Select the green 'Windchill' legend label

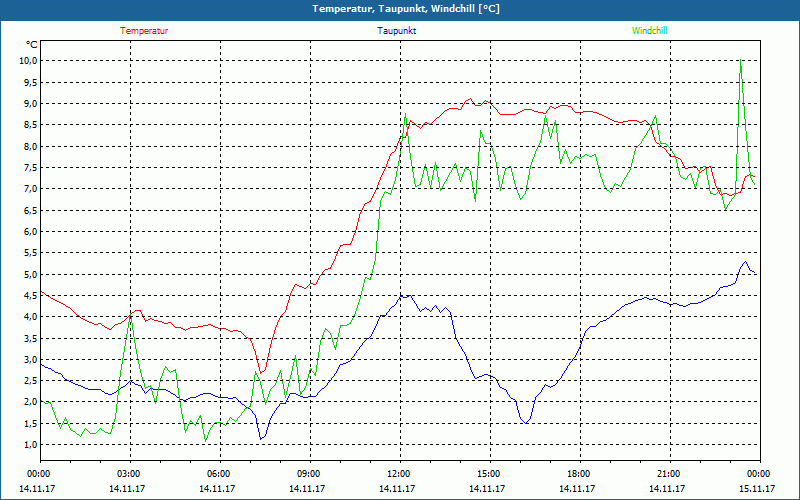click(649, 31)
